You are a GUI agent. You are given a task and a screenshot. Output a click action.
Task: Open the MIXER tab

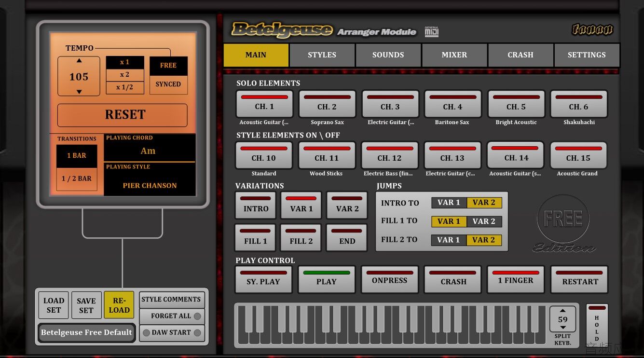click(x=454, y=55)
